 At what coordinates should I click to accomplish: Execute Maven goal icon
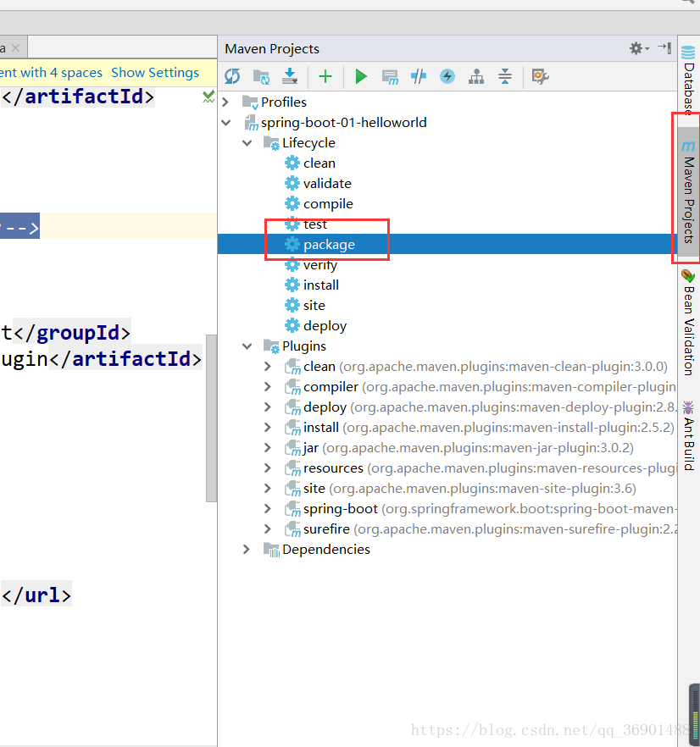(x=390, y=76)
